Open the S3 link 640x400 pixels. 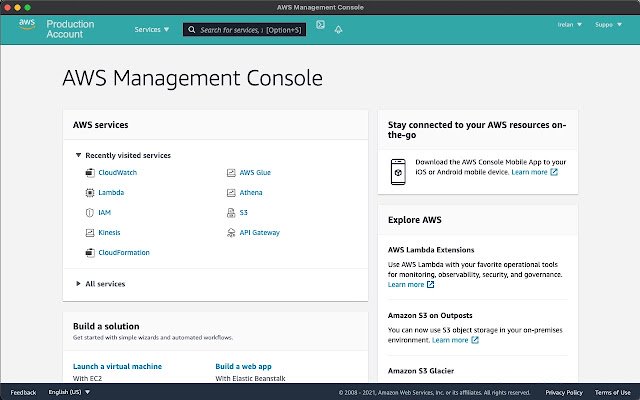pyautogui.click(x=244, y=213)
